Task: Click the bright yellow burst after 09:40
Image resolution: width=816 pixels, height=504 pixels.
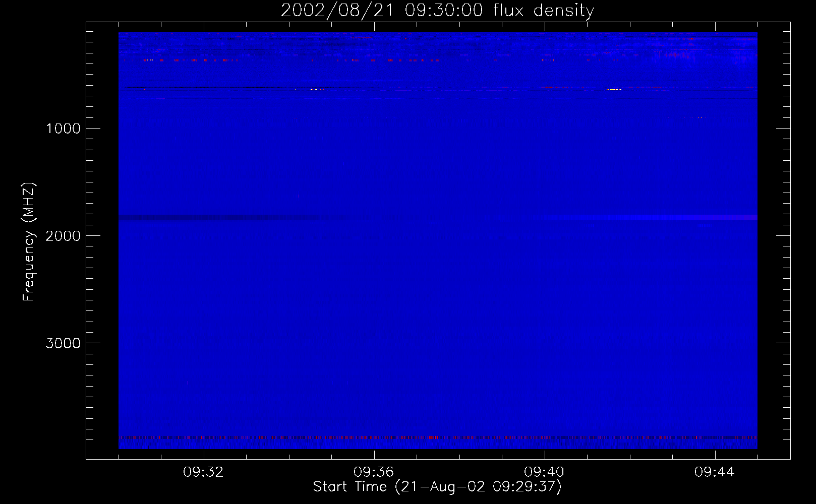Action: (613, 90)
